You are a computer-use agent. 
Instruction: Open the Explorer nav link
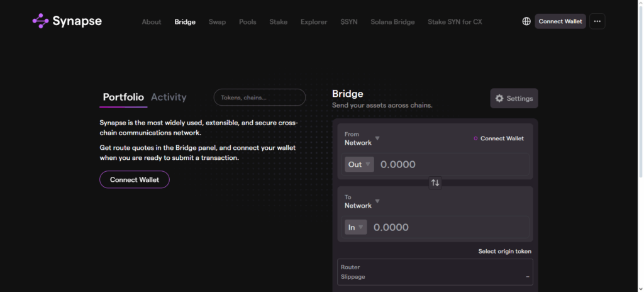(x=314, y=21)
